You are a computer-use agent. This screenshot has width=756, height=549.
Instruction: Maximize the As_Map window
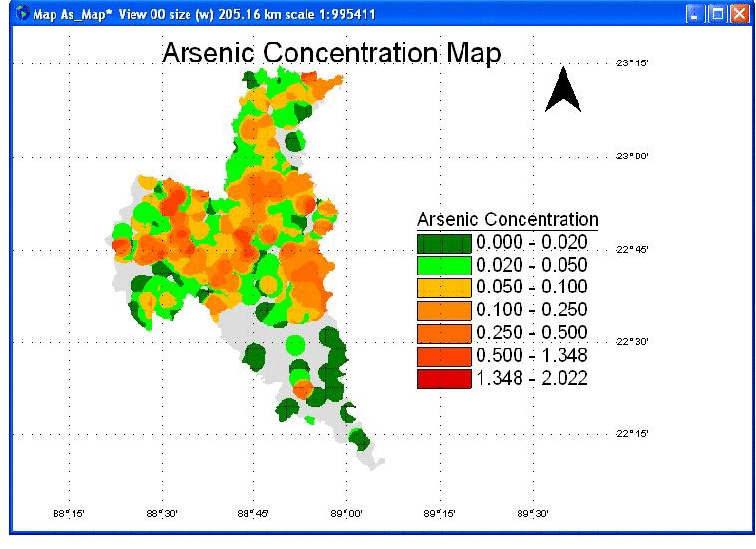tap(716, 14)
